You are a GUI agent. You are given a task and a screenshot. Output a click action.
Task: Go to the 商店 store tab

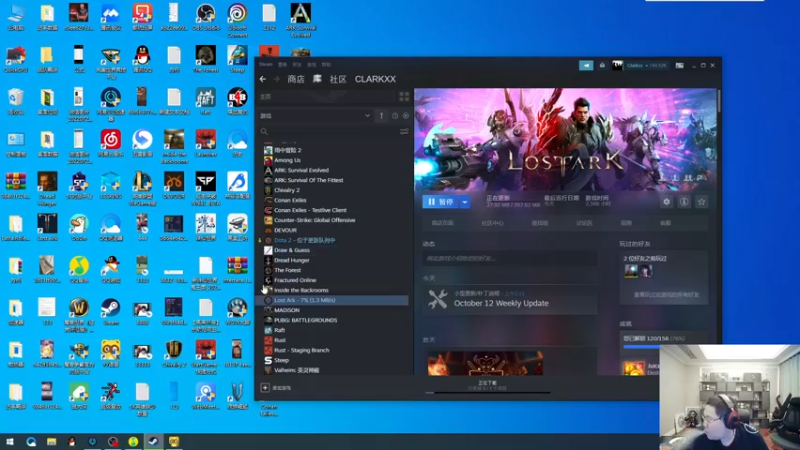[x=296, y=79]
